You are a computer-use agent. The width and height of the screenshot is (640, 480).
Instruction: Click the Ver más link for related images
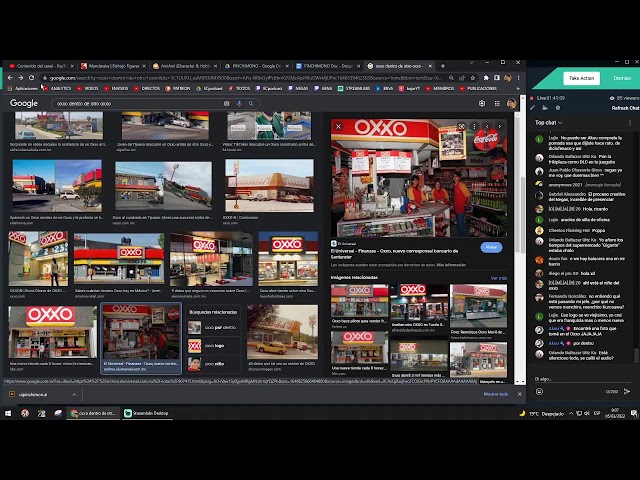(498, 278)
